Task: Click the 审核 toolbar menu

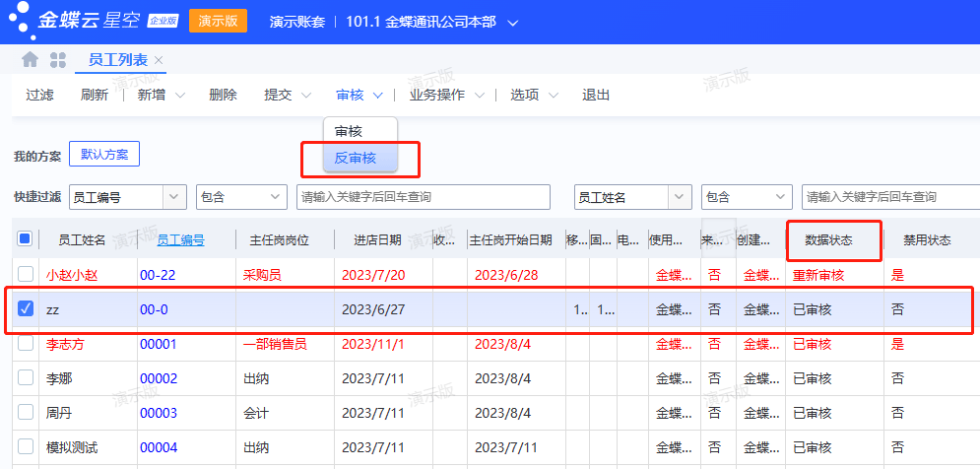Action: pos(350,95)
